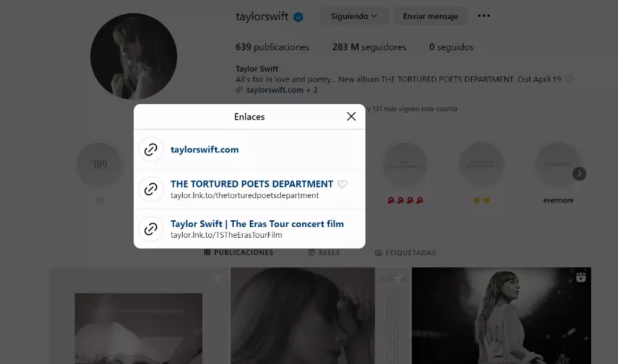The image size is (618, 364).
Task: Click reel icon on concert post
Action: click(x=581, y=277)
